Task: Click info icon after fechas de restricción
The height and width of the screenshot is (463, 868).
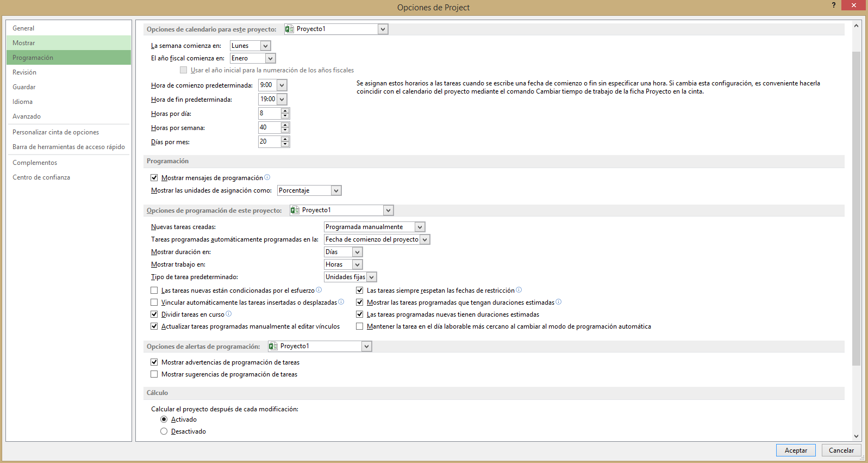Action: pyautogui.click(x=519, y=290)
